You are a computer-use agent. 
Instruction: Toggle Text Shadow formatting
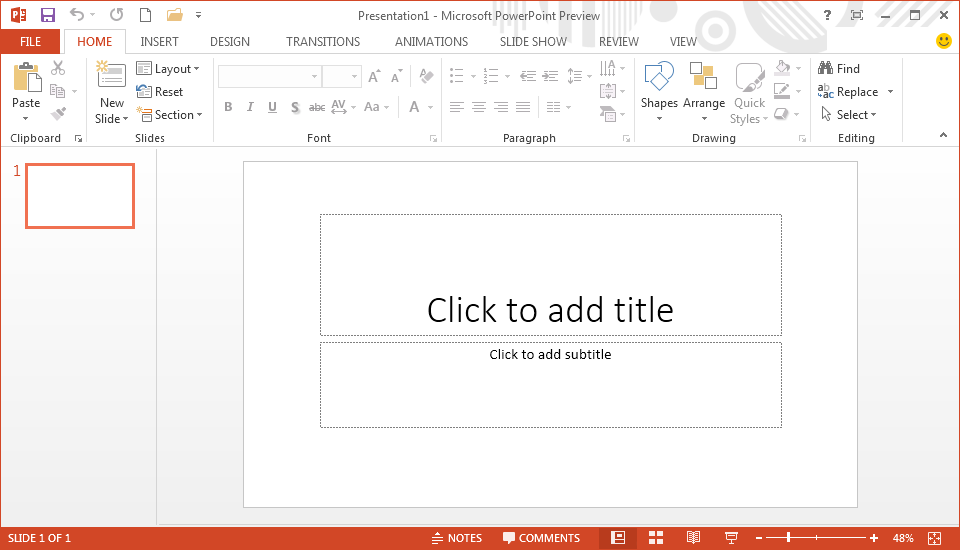pyautogui.click(x=294, y=107)
